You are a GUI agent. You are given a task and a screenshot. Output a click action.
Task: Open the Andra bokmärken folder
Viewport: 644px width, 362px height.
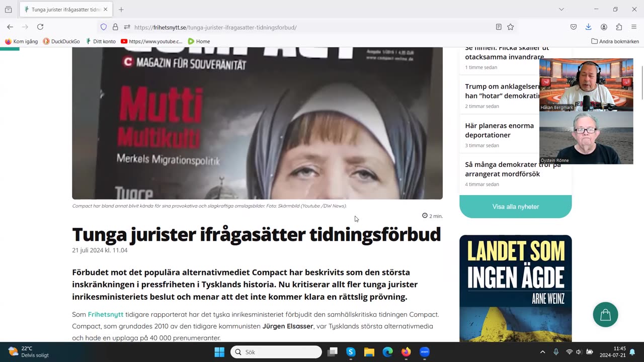point(615,41)
